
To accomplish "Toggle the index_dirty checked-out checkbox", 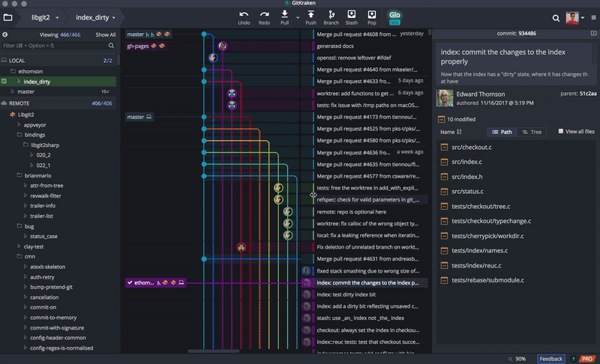I will (4, 82).
